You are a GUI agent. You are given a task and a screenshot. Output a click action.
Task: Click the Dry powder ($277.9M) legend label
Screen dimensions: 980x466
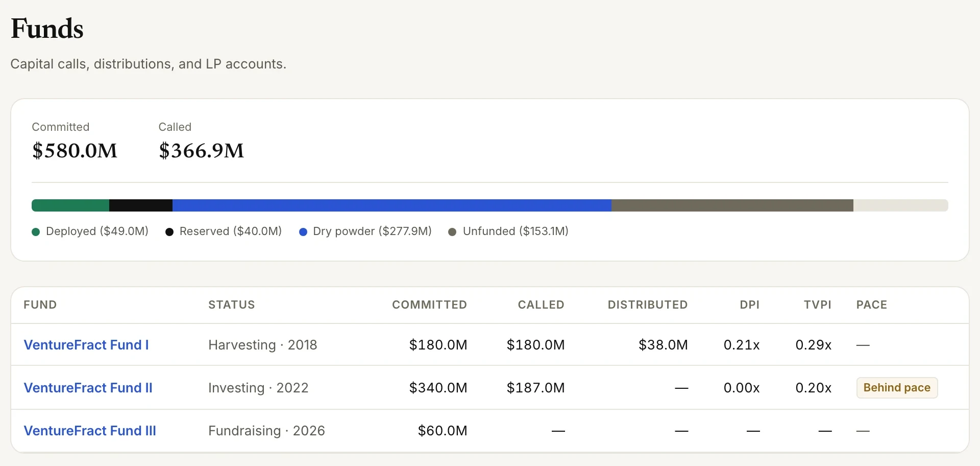372,231
